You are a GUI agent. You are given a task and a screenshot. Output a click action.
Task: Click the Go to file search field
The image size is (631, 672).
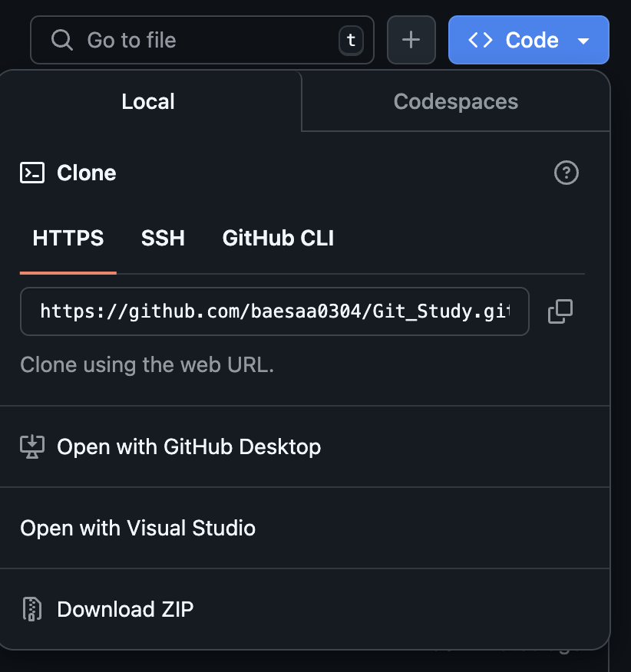coord(202,40)
